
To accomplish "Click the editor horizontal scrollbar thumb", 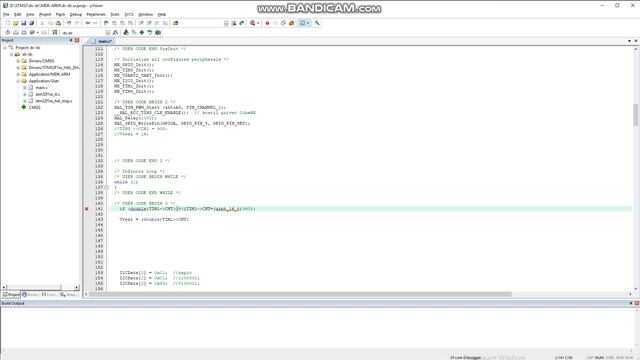I will pos(300,294).
